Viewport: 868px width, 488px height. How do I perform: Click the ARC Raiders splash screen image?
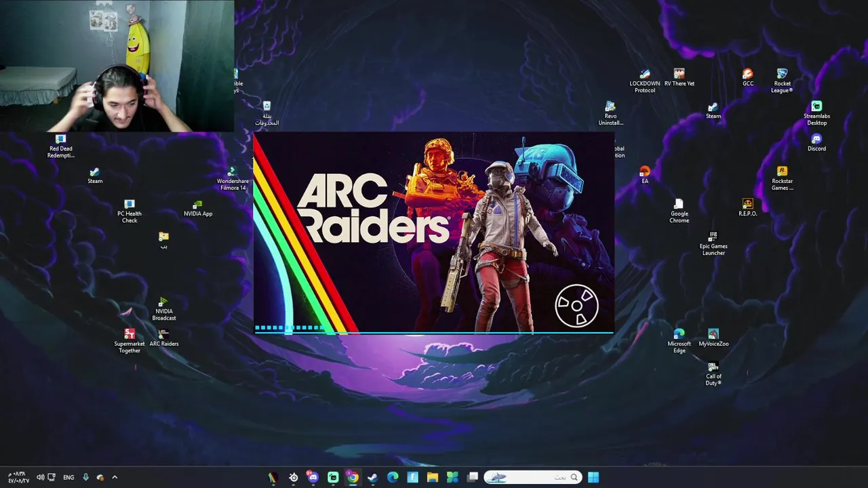(434, 233)
